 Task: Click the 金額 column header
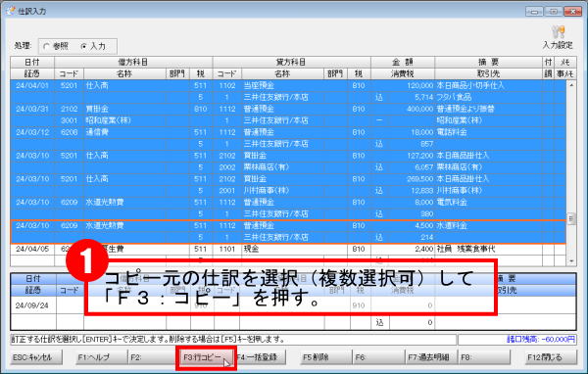point(403,63)
